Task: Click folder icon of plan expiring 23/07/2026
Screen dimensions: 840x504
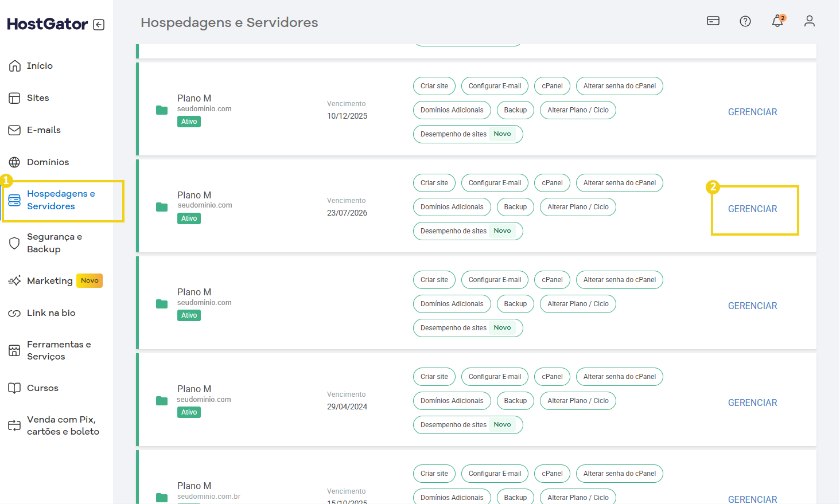Action: 162,207
